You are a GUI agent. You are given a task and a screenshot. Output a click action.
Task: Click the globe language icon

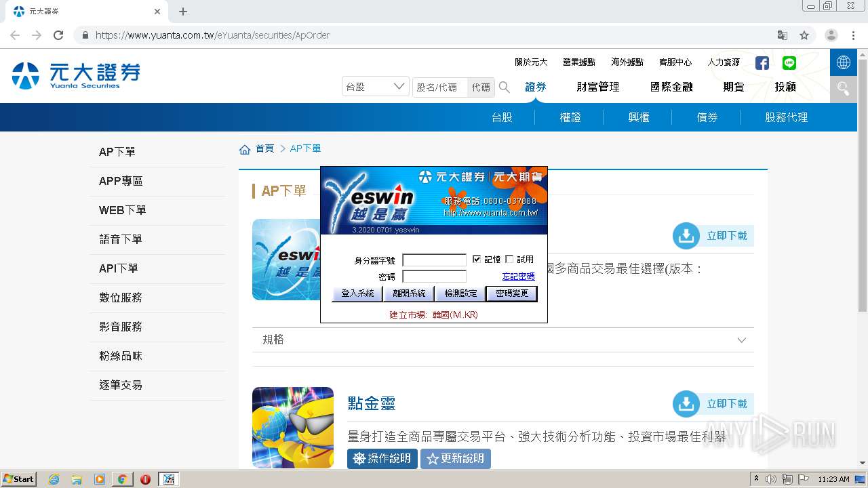[844, 62]
